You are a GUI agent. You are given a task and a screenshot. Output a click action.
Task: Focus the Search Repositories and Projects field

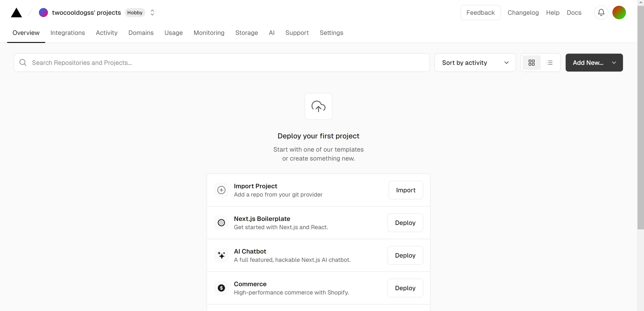(x=221, y=63)
